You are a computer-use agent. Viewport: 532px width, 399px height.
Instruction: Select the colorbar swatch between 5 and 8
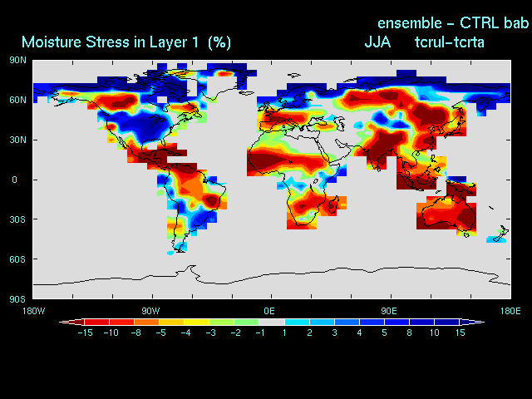point(397,322)
